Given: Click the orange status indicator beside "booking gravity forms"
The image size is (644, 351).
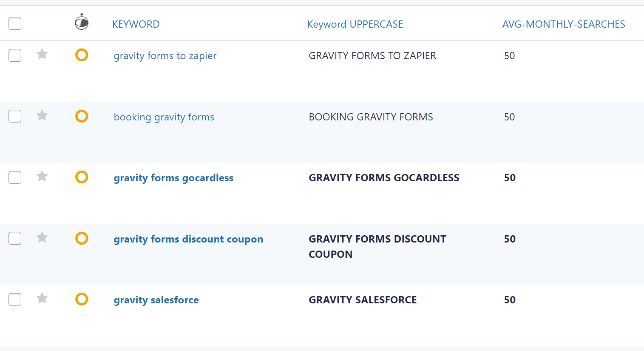Looking at the screenshot, I should [82, 116].
